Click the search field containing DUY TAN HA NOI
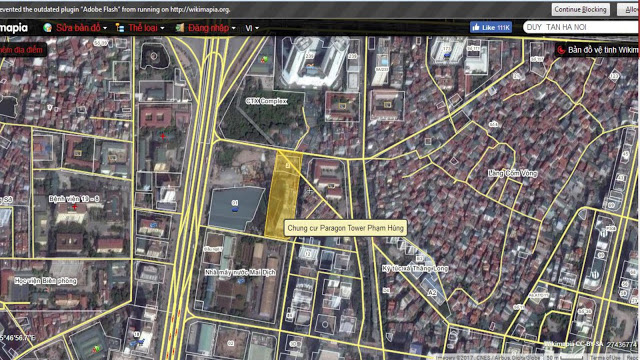This screenshot has width=640, height=360. coord(581,27)
